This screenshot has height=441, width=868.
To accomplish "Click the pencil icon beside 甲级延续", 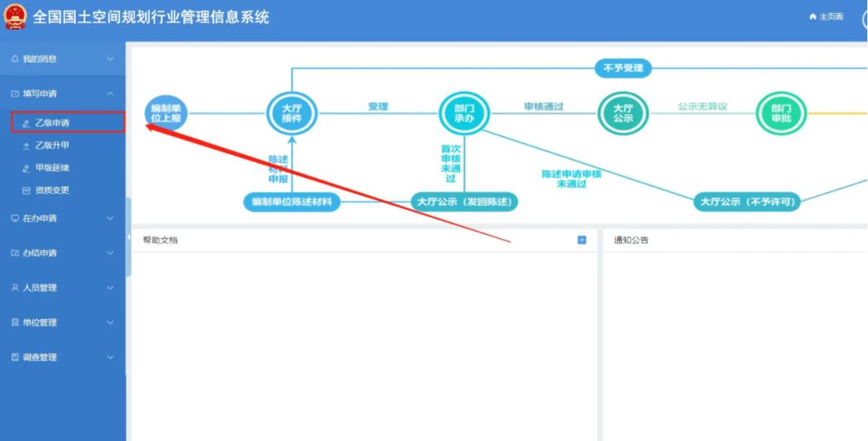I will click(27, 168).
